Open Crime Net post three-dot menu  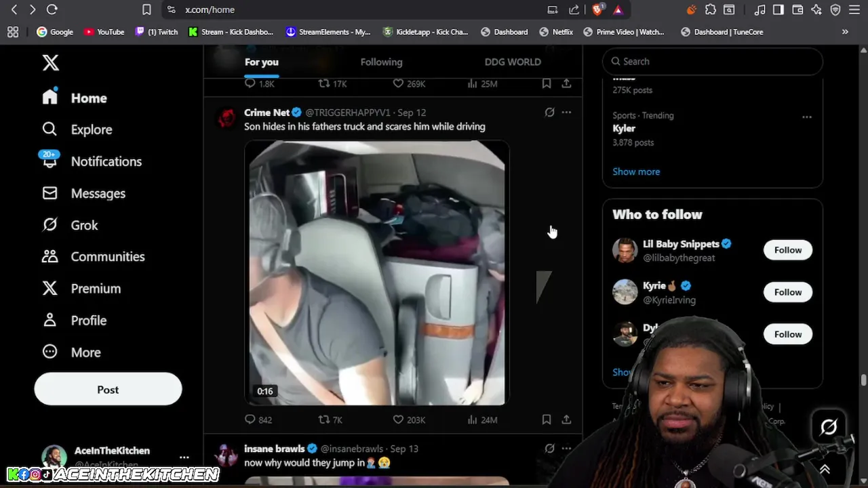(x=566, y=113)
